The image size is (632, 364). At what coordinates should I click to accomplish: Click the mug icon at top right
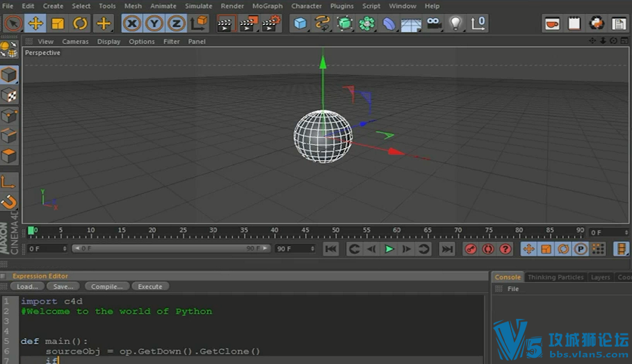click(x=552, y=24)
